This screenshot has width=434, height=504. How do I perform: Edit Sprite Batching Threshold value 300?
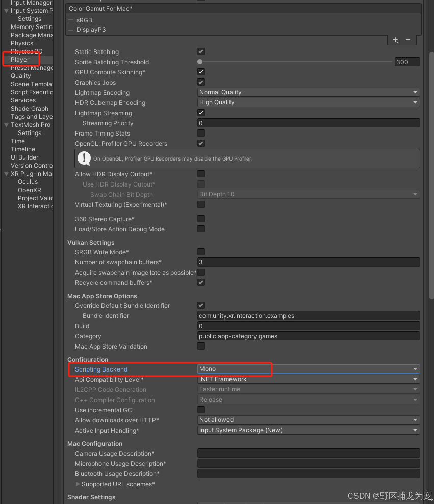coord(407,62)
